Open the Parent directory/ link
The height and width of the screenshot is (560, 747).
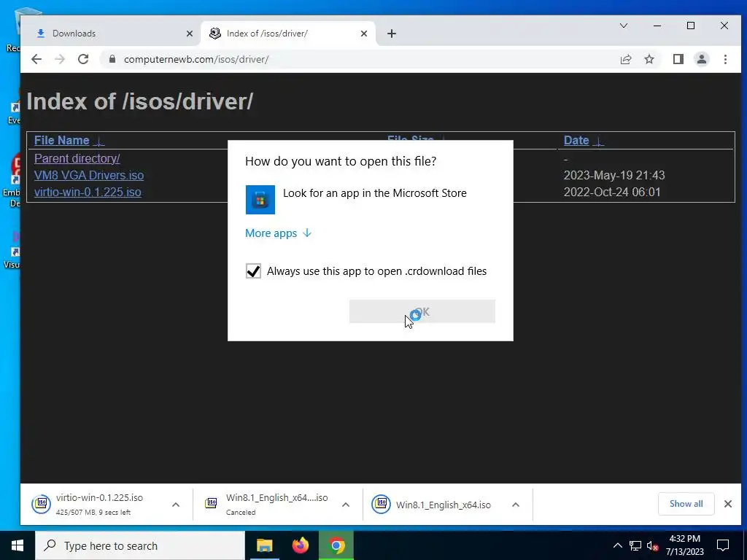coord(77,158)
